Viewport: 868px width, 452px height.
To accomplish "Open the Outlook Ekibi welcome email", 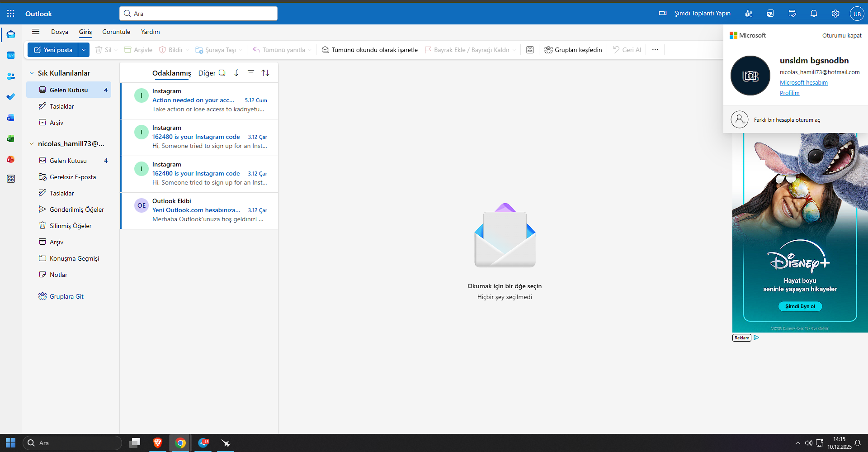I will (x=199, y=211).
